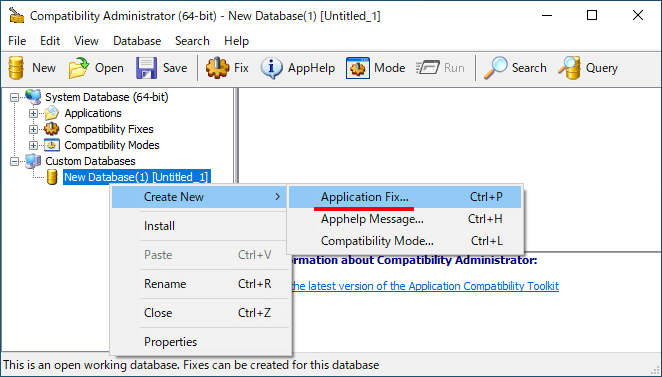Select Compatibility Modes tree label

pos(112,145)
